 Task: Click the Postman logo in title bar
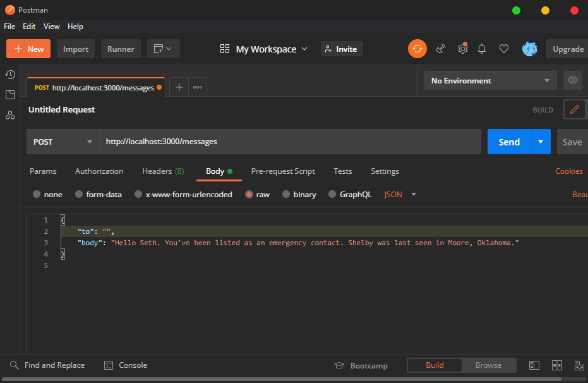[10, 10]
